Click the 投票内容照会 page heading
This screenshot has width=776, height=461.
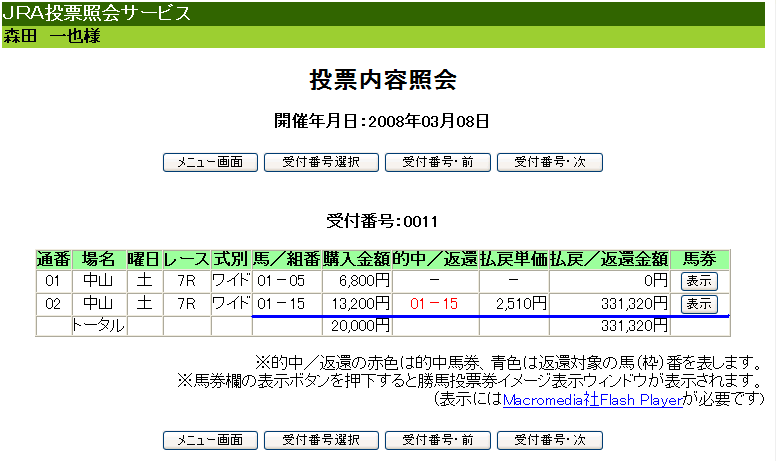(x=383, y=80)
